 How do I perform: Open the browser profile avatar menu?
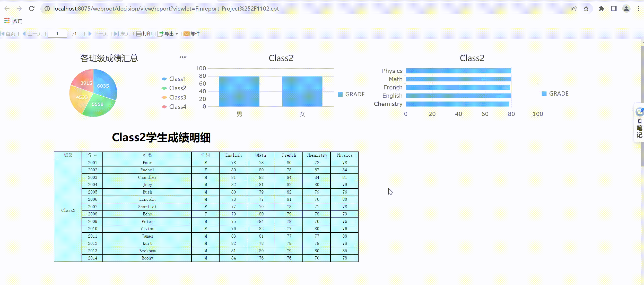coord(626,9)
